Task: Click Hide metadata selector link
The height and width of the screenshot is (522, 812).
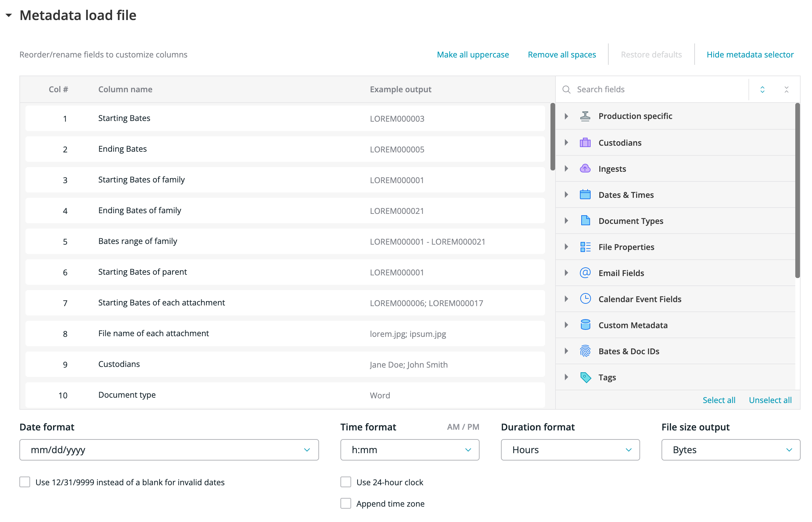Action: (750, 54)
